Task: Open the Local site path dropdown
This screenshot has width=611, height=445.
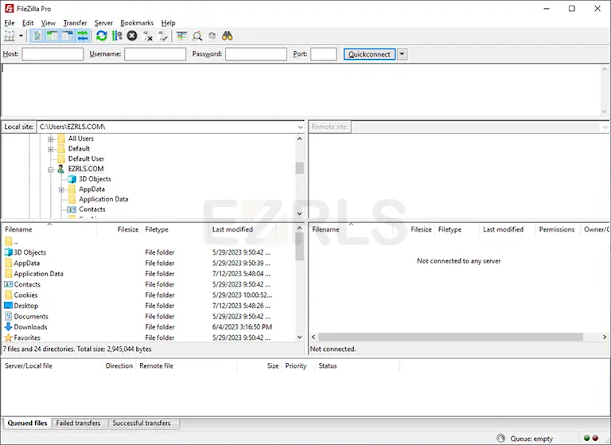Action: (300, 127)
